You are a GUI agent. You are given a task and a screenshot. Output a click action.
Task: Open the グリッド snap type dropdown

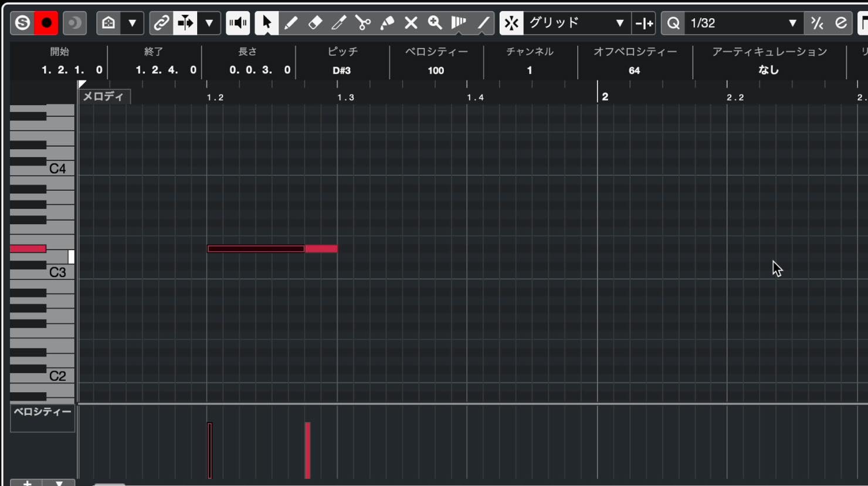577,23
